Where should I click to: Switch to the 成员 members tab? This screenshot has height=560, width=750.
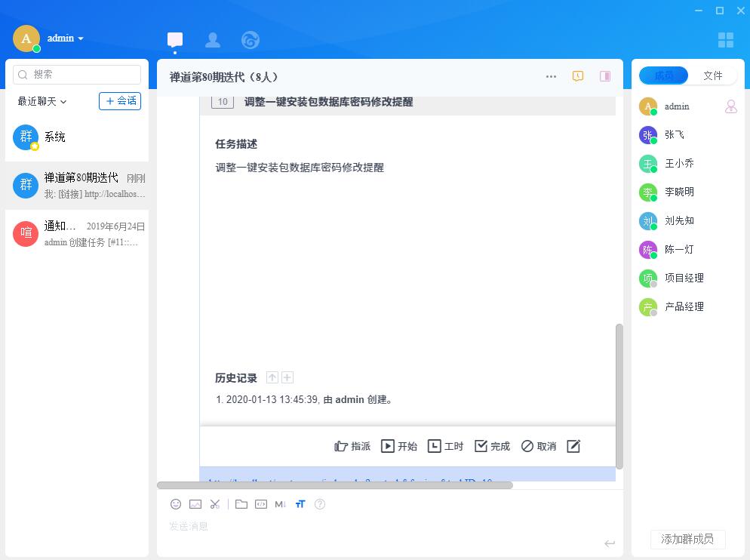(663, 75)
